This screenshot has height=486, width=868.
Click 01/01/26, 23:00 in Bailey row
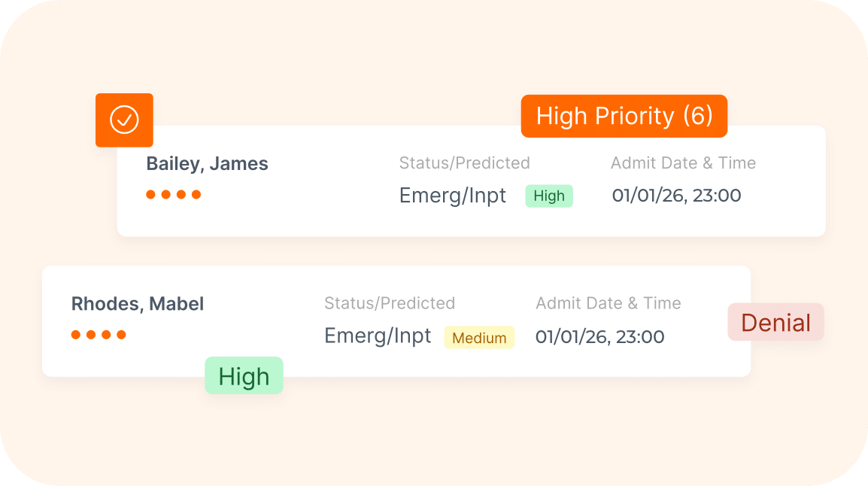[676, 196]
